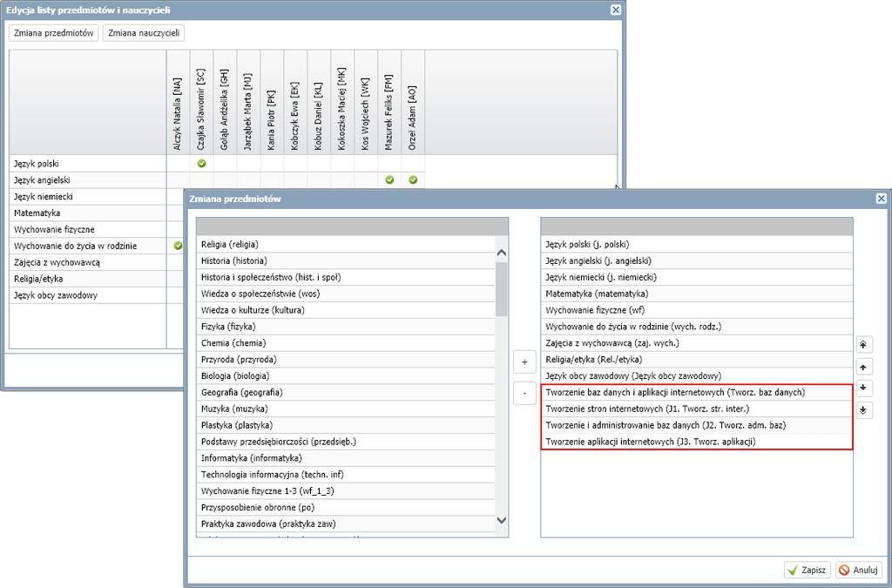Select Historia (historia) in the left list

(346, 261)
